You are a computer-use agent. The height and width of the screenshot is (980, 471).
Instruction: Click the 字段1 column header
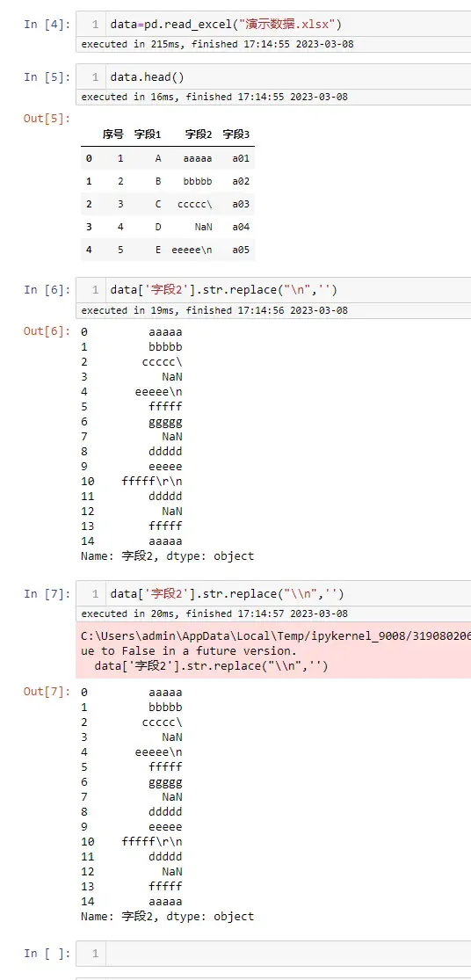pos(148,134)
